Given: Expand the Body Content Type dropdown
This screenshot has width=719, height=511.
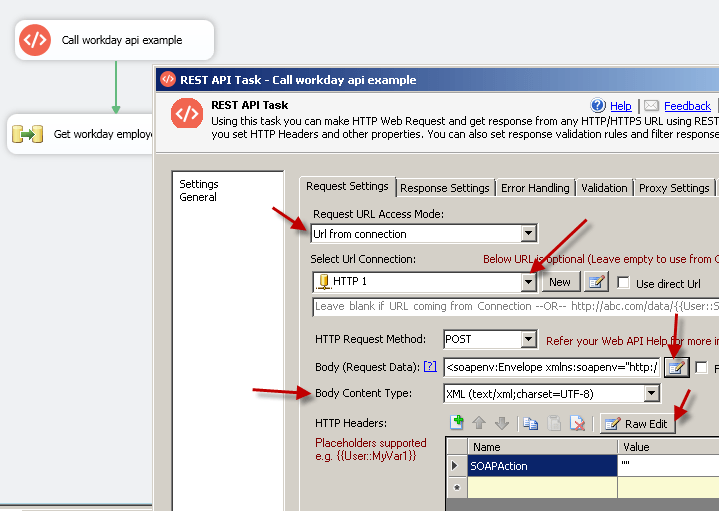Looking at the screenshot, I should [x=651, y=393].
